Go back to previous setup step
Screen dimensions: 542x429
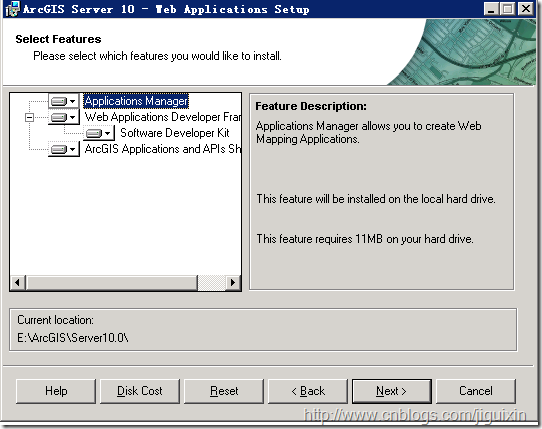[308, 391]
